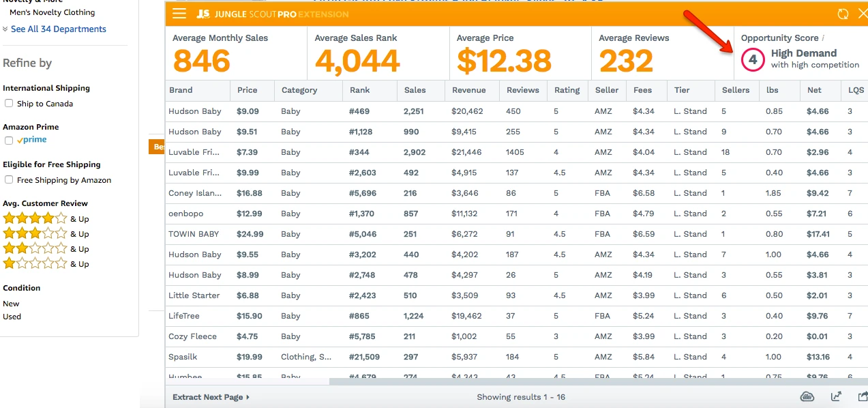The image size is (868, 408).
Task: Filter by 2 stars & Up
Action: point(46,249)
